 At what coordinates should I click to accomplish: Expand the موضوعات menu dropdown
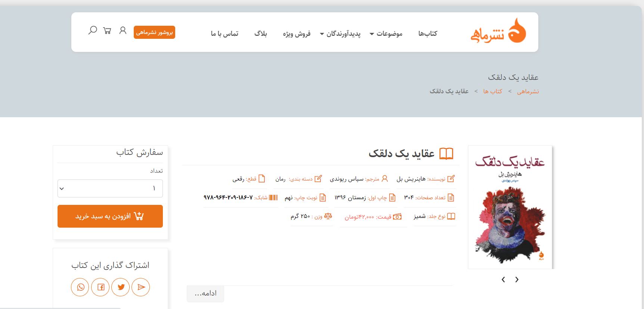[386, 34]
